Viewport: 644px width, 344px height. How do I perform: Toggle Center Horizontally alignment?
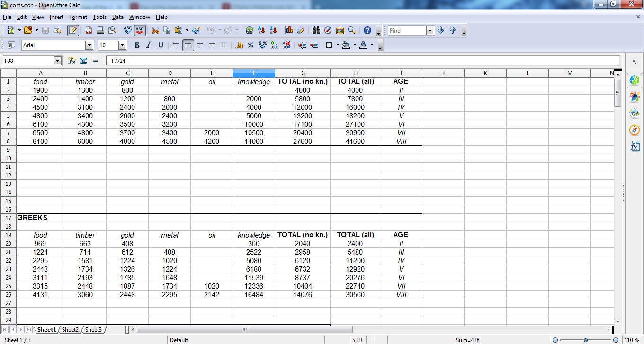click(x=188, y=45)
